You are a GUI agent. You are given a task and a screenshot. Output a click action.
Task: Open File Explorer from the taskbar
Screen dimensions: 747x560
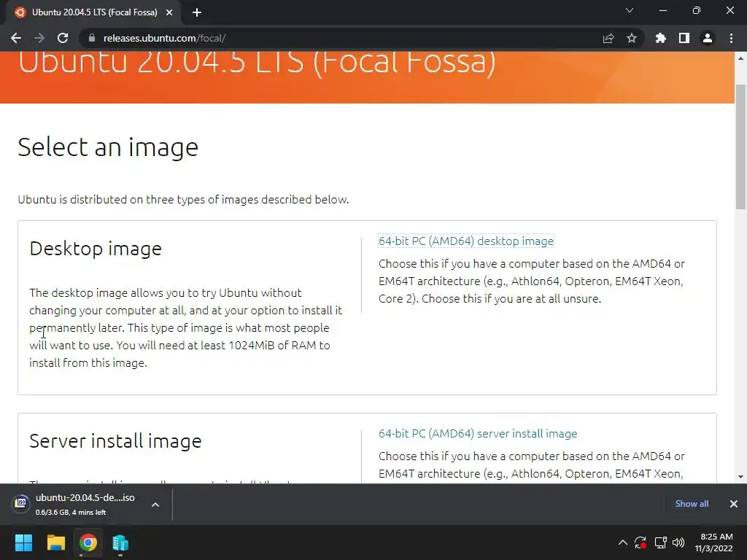55,542
